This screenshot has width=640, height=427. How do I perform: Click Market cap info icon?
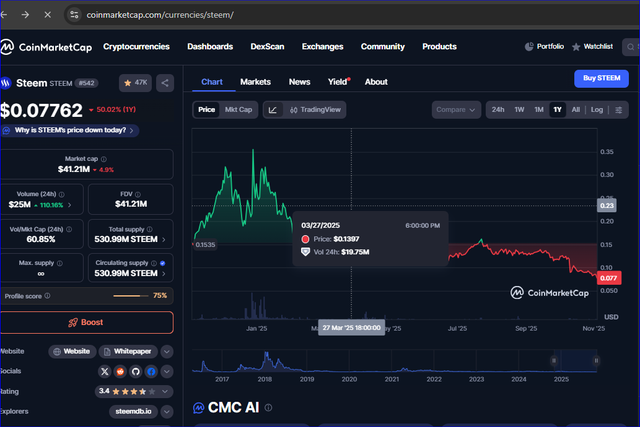click(104, 159)
